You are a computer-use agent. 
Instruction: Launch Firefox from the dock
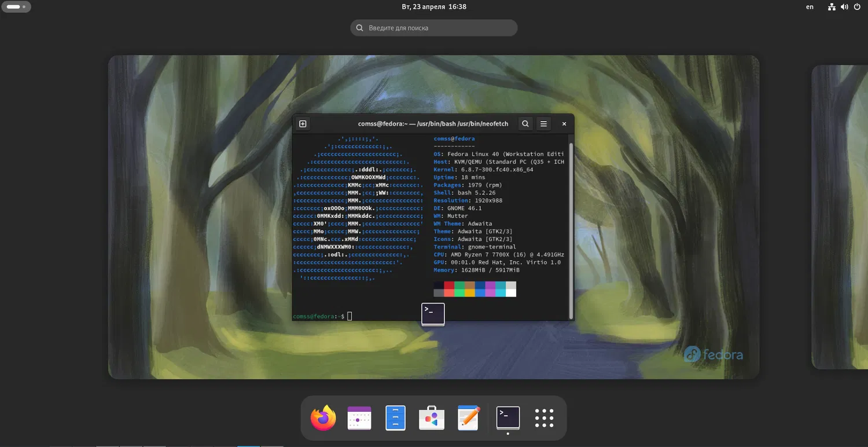coord(323,418)
